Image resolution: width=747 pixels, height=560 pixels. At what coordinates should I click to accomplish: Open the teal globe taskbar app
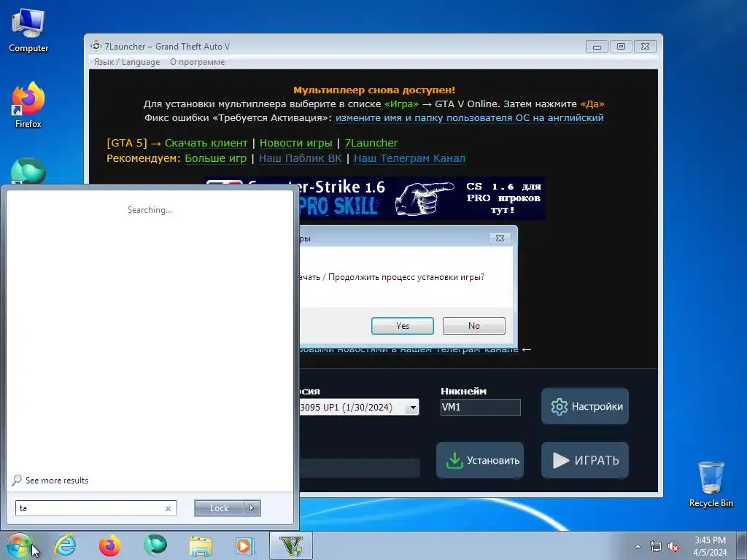coord(155,545)
